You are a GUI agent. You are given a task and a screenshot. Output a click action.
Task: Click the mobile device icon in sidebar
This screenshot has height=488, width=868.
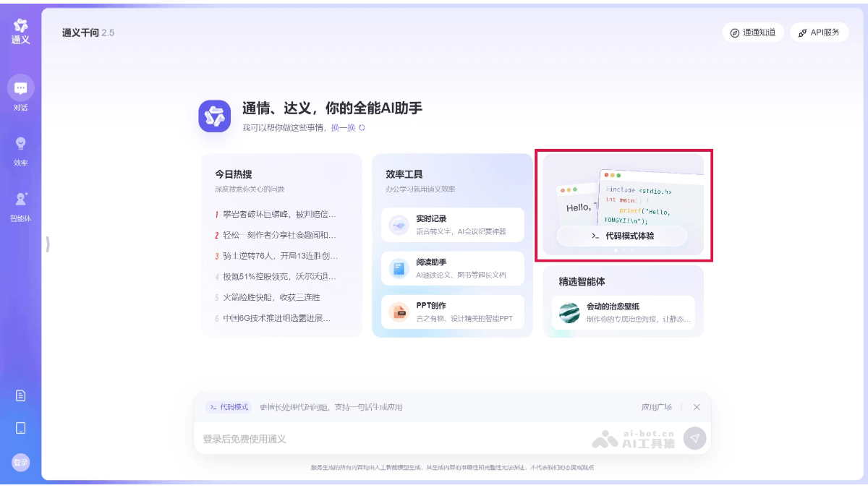20,429
